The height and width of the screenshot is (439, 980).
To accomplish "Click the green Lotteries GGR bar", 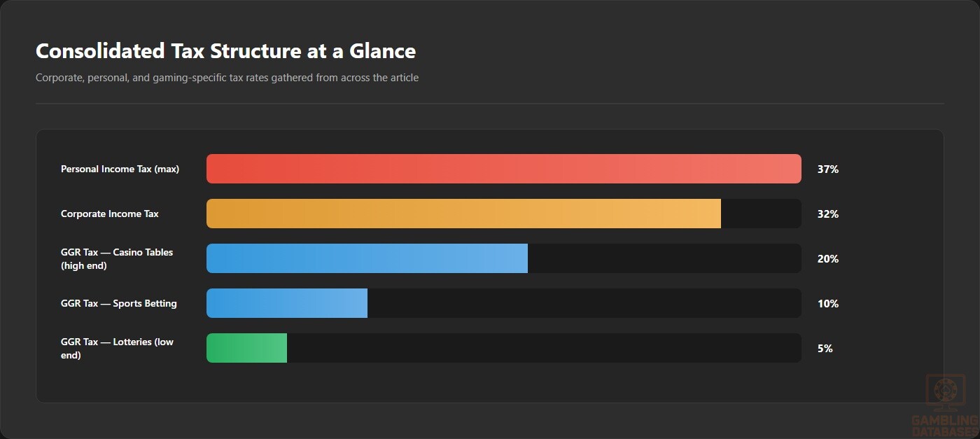I will tap(246, 348).
